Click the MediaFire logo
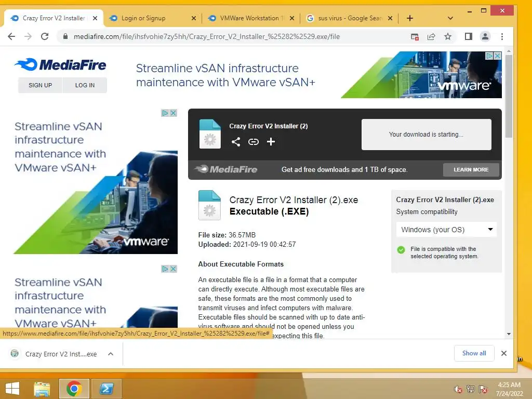The image size is (532, 399). pos(60,64)
